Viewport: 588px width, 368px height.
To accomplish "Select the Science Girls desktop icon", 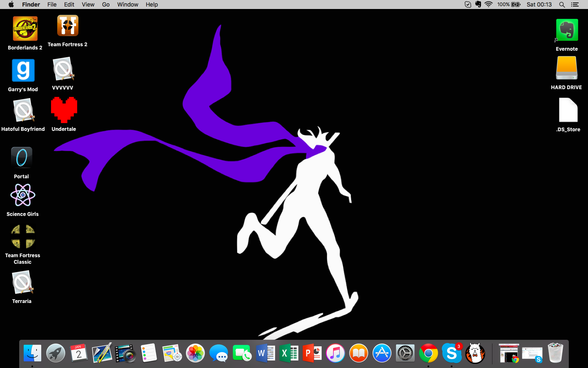I will 23,195.
